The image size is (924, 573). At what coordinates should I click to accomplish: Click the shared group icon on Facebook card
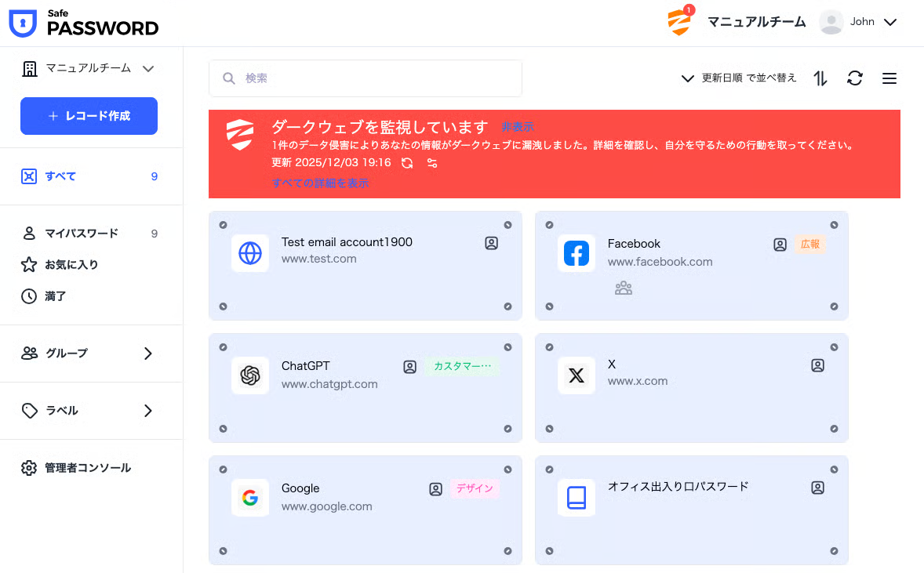[624, 288]
